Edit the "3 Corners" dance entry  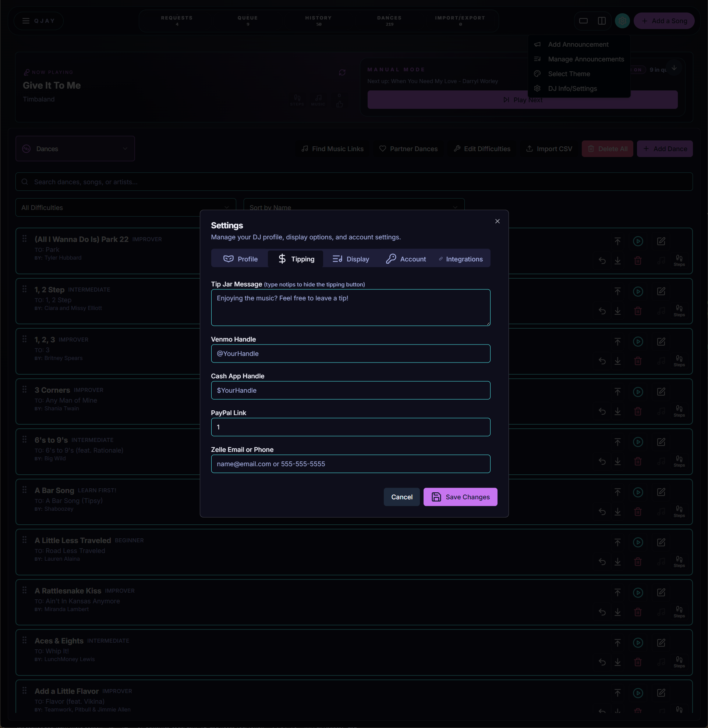click(661, 391)
